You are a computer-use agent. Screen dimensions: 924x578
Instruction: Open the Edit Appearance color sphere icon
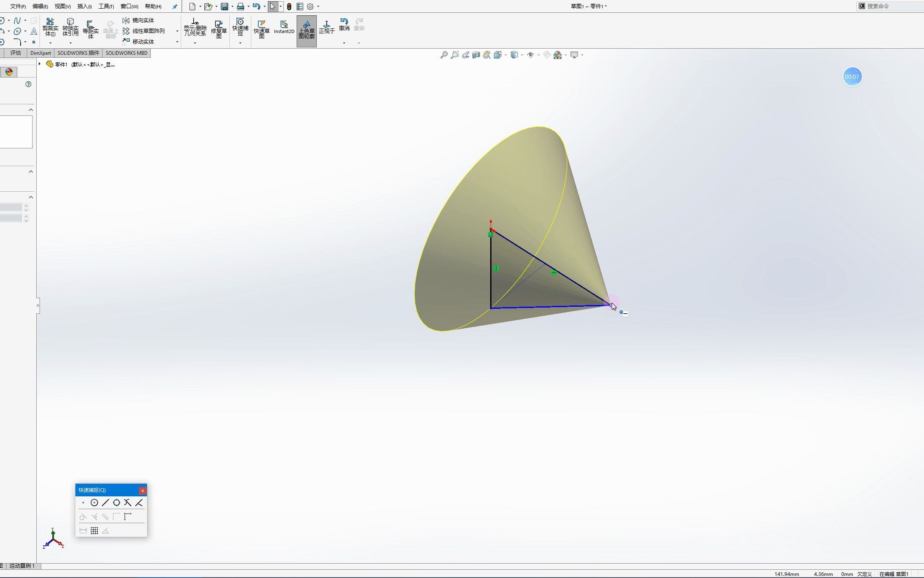(x=557, y=54)
